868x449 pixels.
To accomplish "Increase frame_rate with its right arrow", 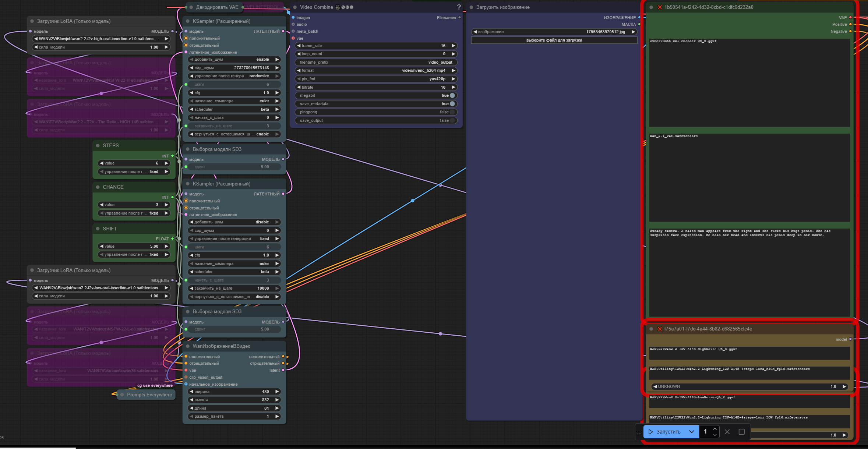I will pyautogui.click(x=454, y=46).
